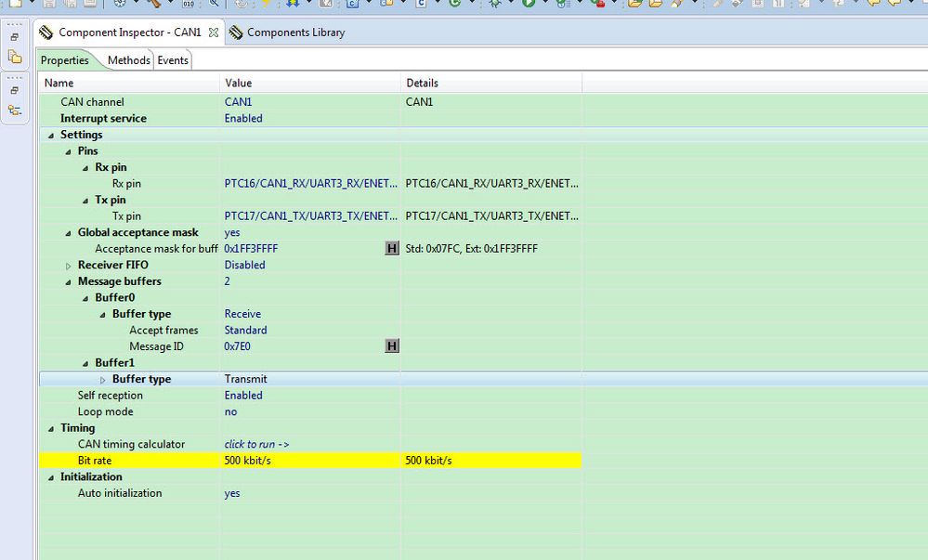928x560 pixels.
Task: Collapse the Pins group
Action: [68, 152]
